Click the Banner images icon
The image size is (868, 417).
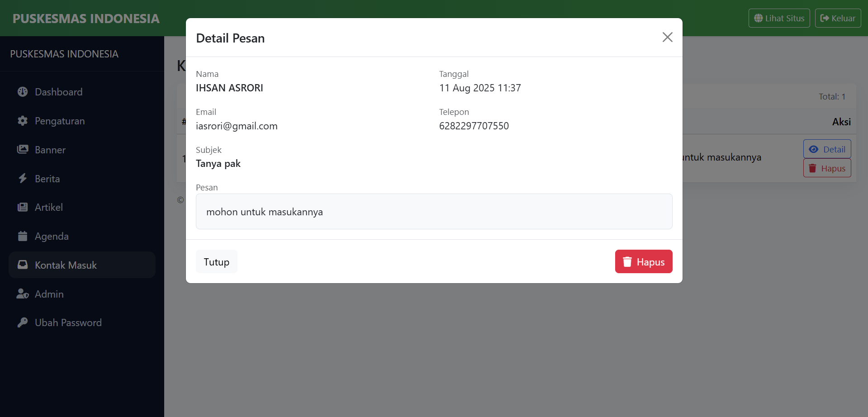pyautogui.click(x=23, y=150)
